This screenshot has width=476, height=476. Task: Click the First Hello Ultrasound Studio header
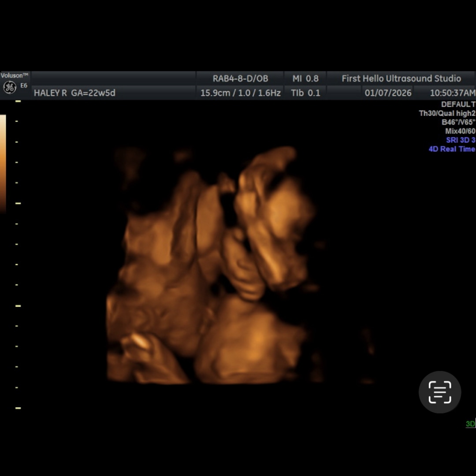click(401, 78)
